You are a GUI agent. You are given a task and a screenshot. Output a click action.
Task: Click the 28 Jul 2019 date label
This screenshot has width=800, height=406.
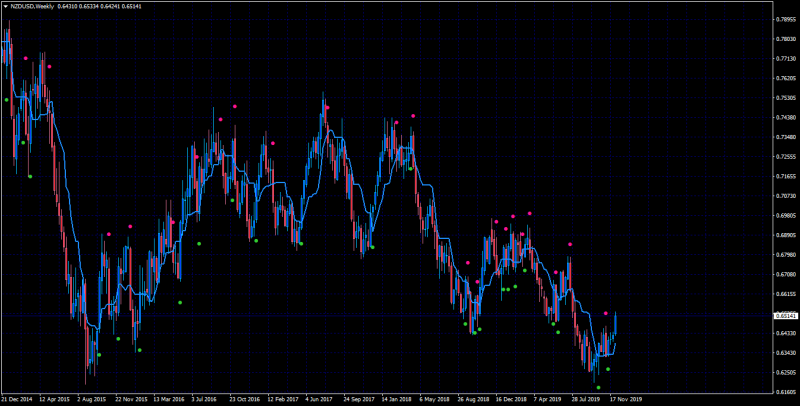coord(588,399)
